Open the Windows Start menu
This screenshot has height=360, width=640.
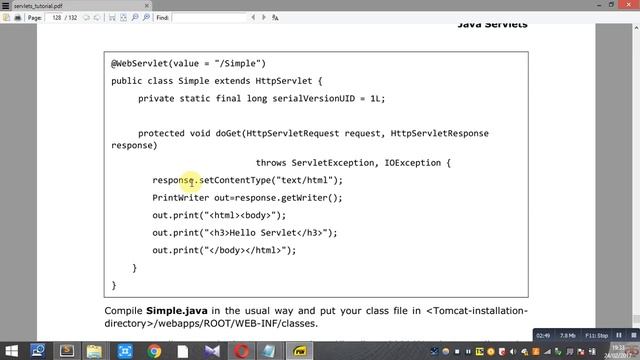(x=11, y=351)
